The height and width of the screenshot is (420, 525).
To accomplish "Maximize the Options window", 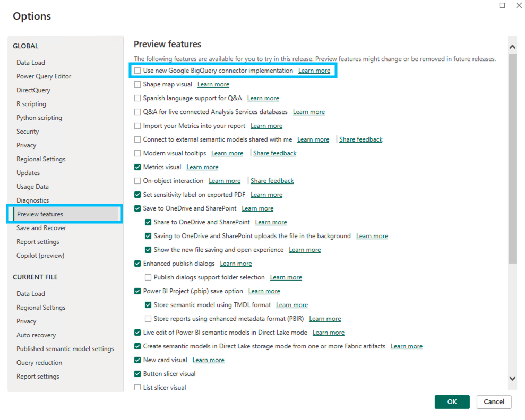I will point(502,5).
